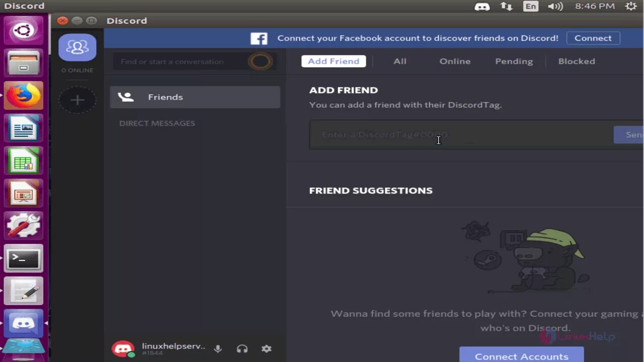644x362 pixels.
Task: Click the ADD FRIEND heading
Action: tap(344, 90)
